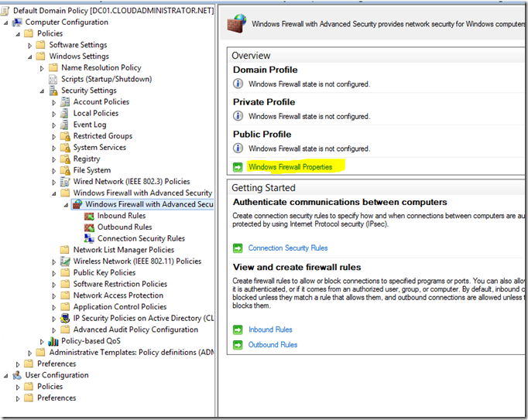Select Network List Manager Policies
Viewport: 528px width, 420px height.
(123, 250)
